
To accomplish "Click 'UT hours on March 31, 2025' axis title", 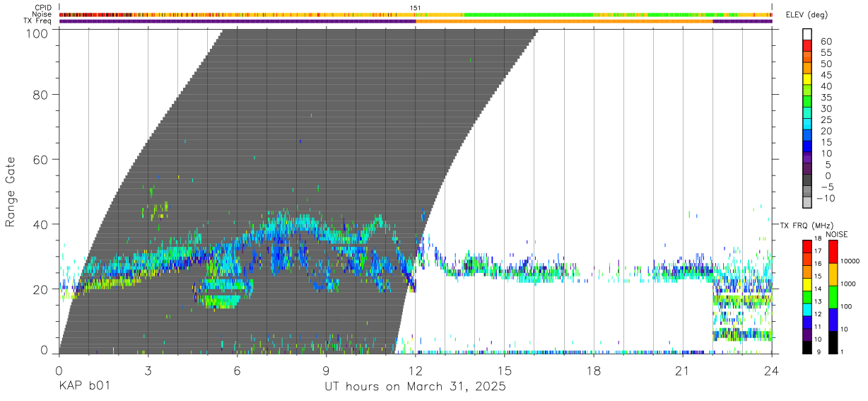I will (415, 386).
